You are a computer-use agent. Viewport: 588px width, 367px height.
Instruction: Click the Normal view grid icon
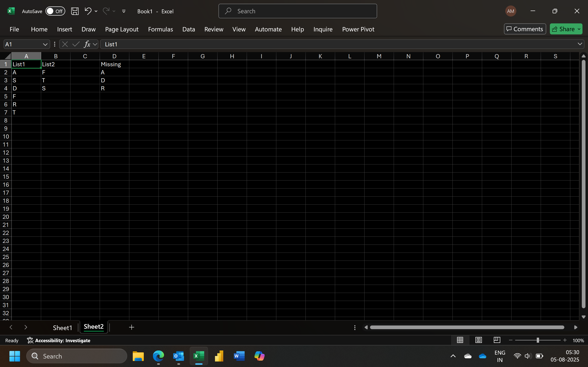pyautogui.click(x=460, y=340)
